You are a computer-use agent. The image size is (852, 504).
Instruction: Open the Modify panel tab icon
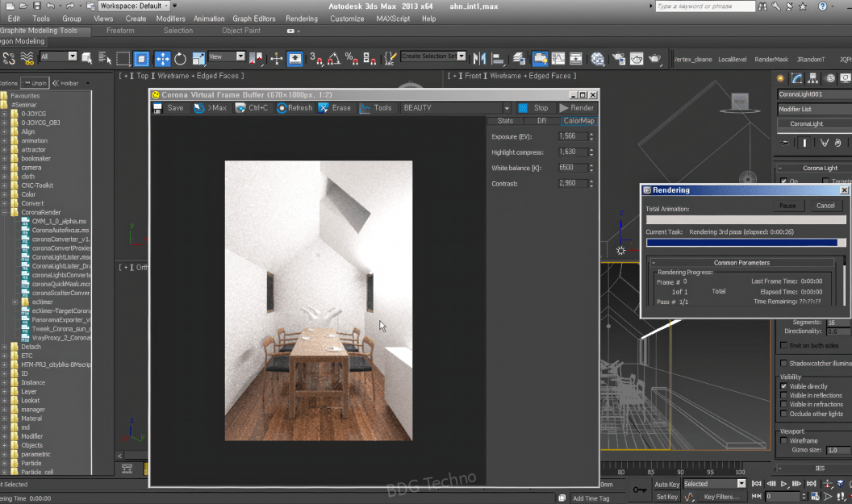tap(796, 78)
